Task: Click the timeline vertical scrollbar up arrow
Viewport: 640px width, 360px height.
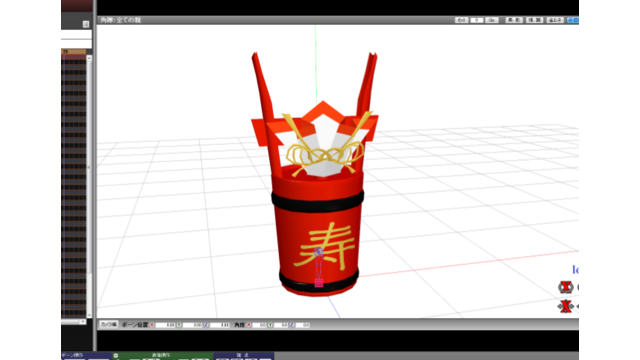Action: point(89,58)
